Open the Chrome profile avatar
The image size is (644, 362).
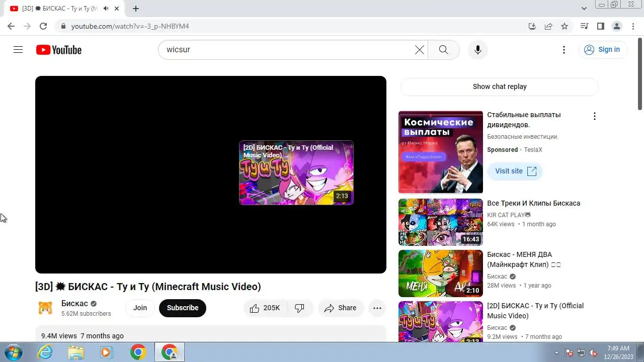[616, 26]
